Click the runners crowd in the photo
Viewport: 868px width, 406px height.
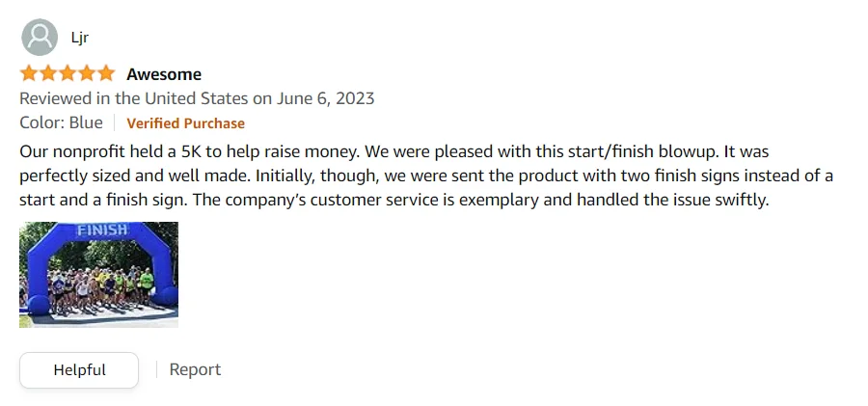[x=98, y=291]
